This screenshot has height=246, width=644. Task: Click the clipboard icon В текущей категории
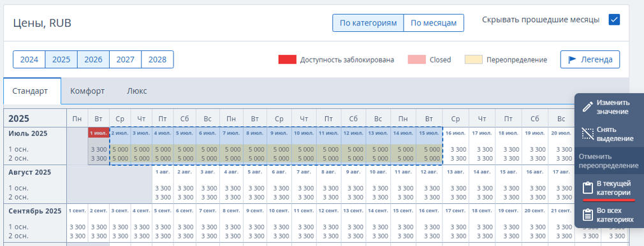tap(588, 188)
